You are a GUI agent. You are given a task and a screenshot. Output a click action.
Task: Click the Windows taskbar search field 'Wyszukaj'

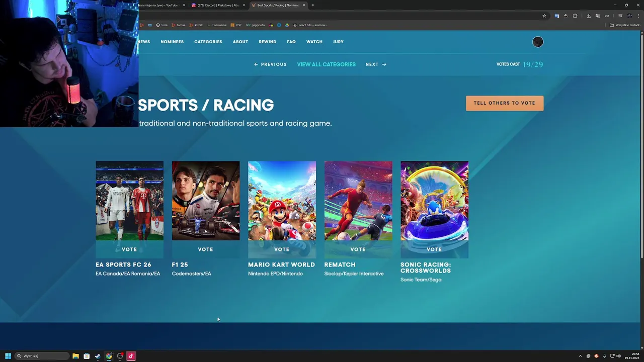[x=42, y=356]
